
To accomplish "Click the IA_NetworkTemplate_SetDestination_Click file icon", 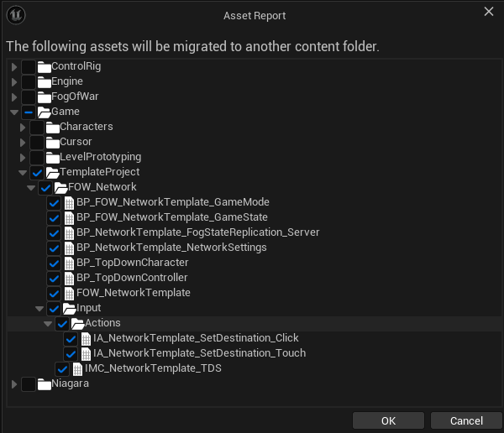I will click(86, 338).
